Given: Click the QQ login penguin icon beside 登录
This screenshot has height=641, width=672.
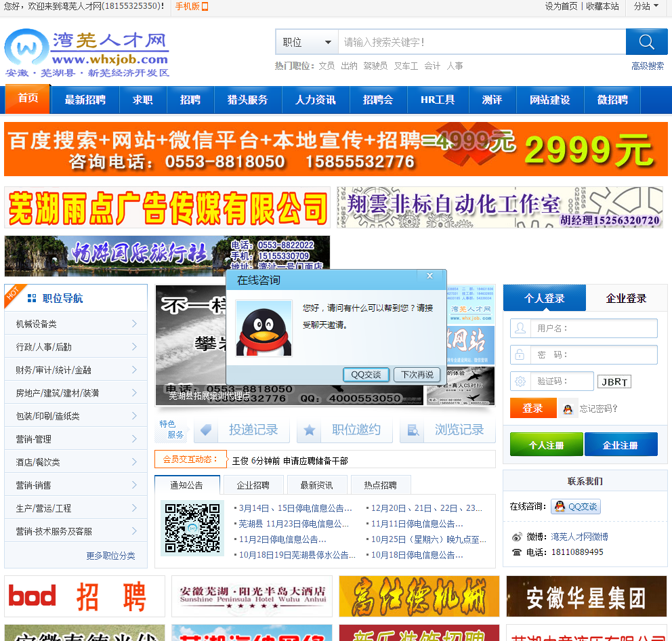Looking at the screenshot, I should point(568,409).
